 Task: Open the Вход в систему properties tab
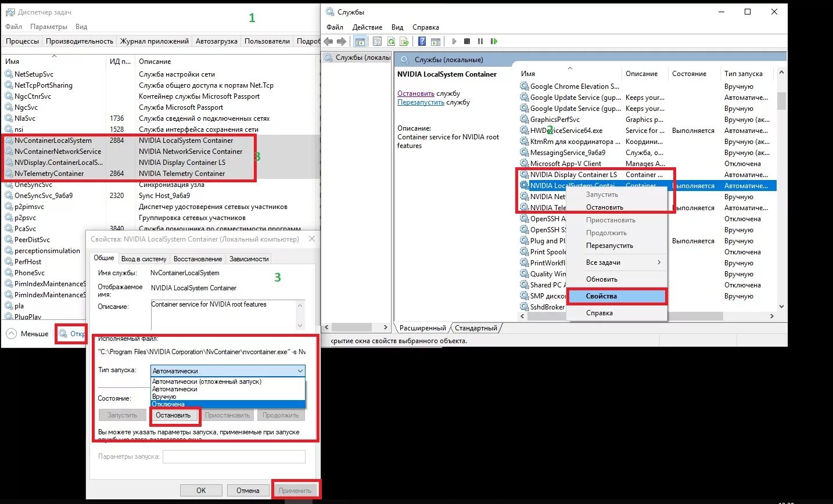click(x=143, y=259)
